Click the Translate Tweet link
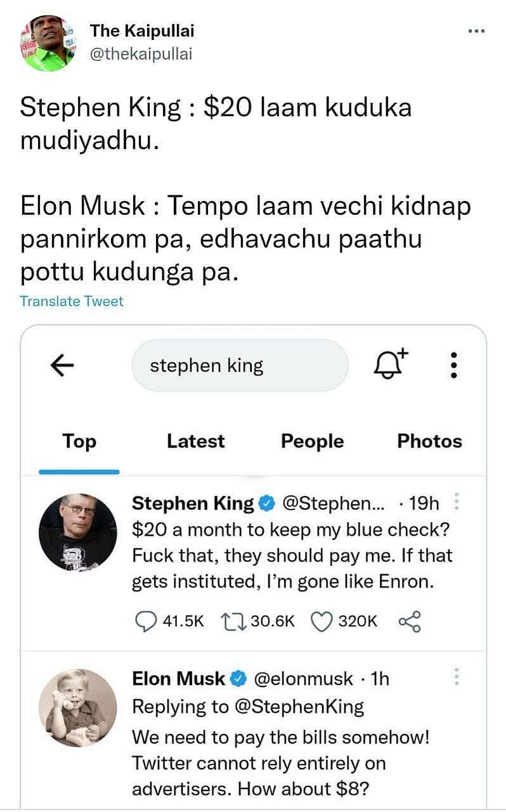506x812 pixels. click(x=72, y=301)
